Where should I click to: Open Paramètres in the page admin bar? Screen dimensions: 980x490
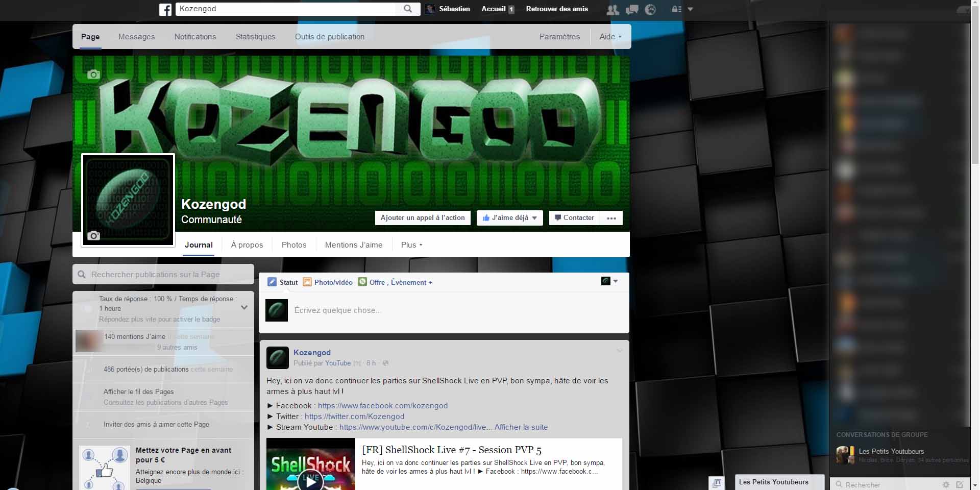559,37
